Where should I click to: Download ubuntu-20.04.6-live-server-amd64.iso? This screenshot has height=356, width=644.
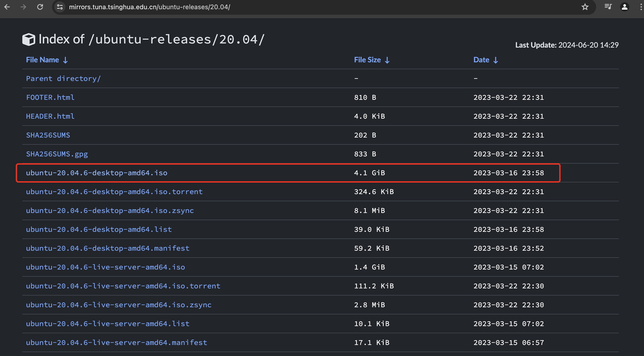105,267
